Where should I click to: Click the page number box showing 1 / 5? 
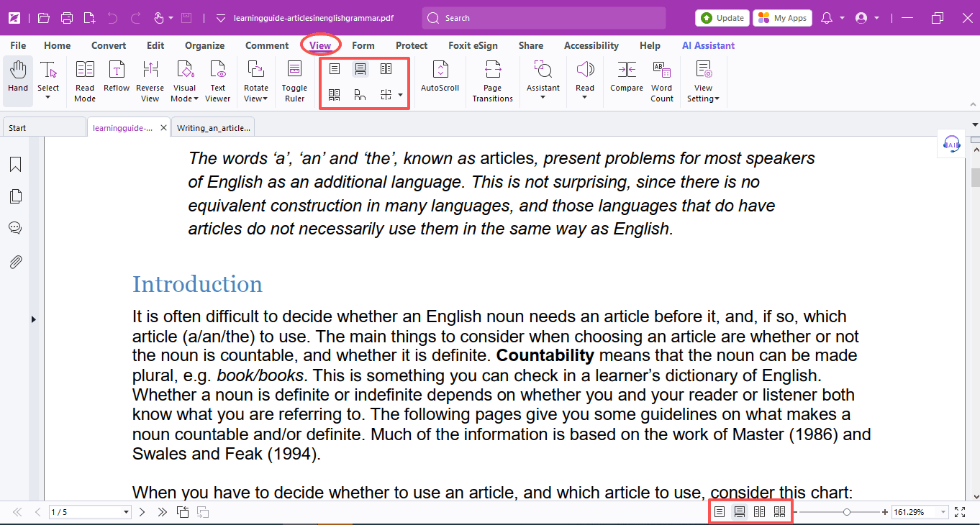point(90,512)
